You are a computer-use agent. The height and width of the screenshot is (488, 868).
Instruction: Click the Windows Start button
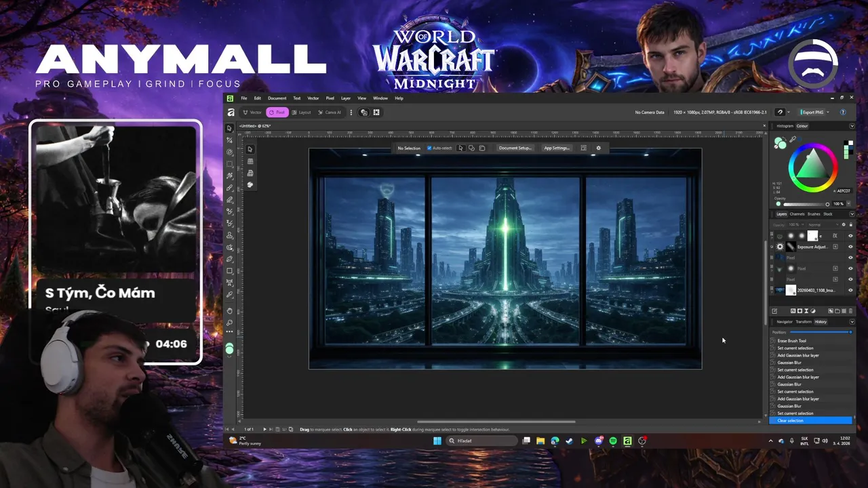(437, 441)
